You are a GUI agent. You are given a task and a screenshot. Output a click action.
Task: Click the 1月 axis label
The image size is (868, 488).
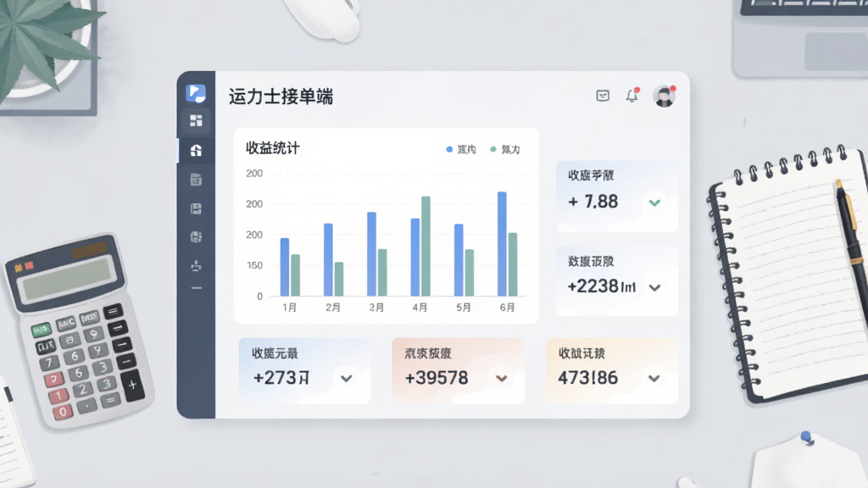click(289, 308)
